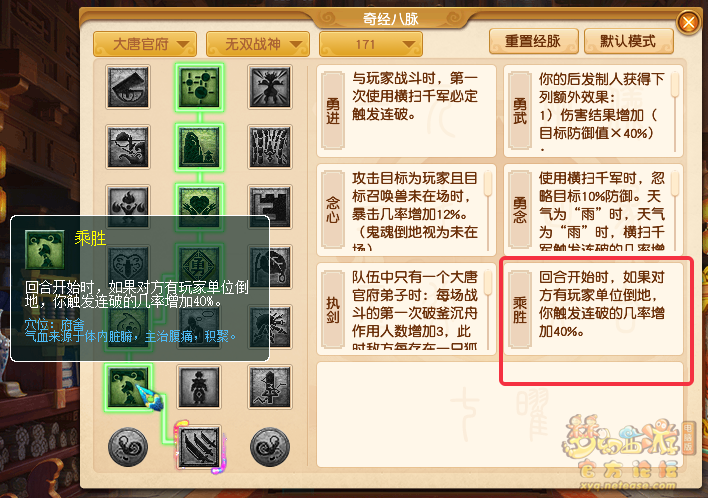Image resolution: width=708 pixels, height=498 pixels.
Task: Click the grey standing figure skill icon
Action: tap(200, 387)
